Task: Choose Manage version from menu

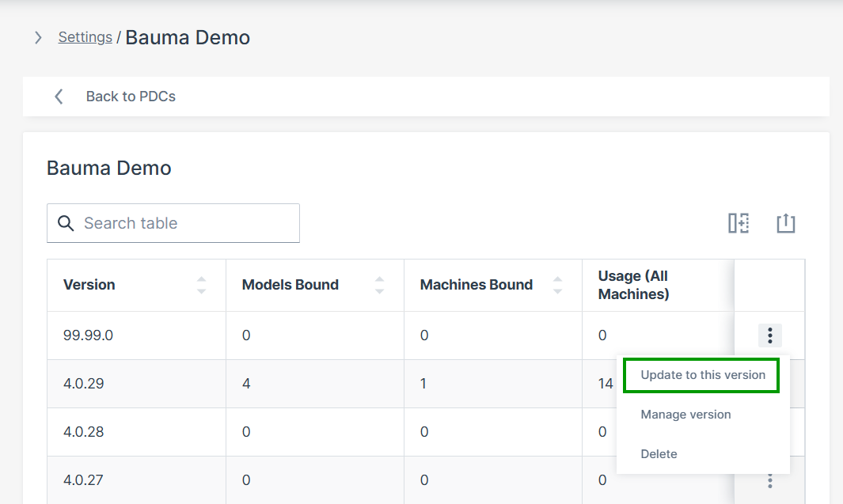Action: [685, 415]
